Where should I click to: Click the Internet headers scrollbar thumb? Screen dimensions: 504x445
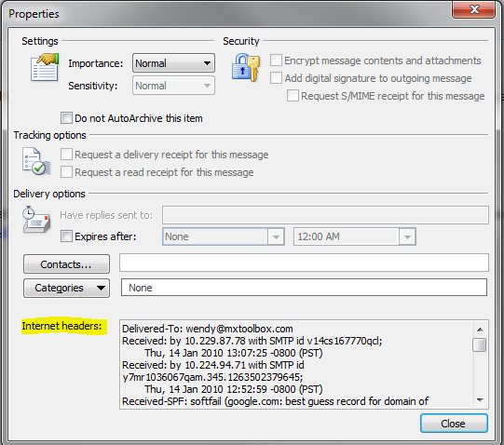coord(480,344)
